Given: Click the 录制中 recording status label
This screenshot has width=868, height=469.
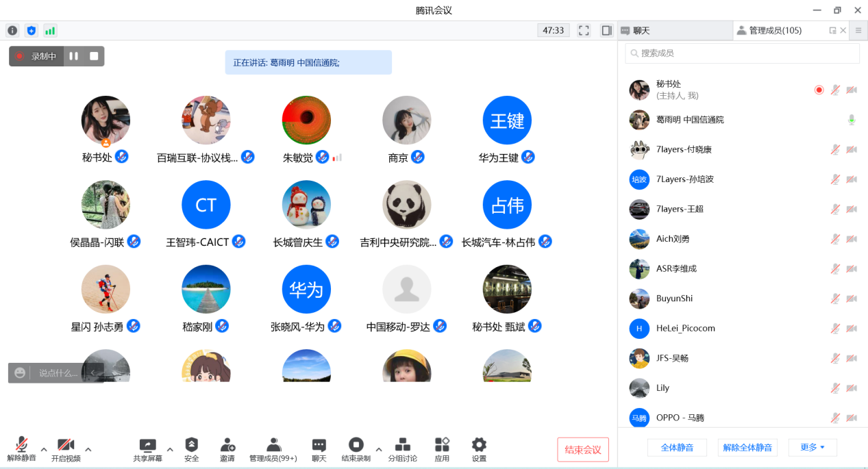Looking at the screenshot, I should pos(38,56).
